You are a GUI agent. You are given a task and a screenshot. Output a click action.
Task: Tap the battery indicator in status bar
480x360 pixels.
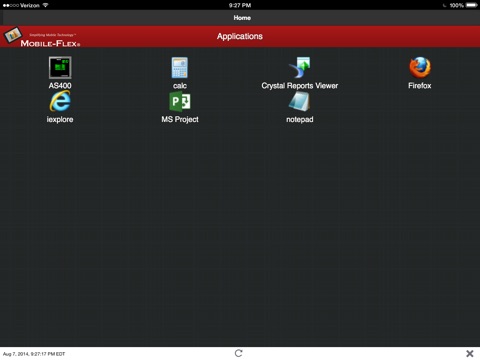[472, 5]
